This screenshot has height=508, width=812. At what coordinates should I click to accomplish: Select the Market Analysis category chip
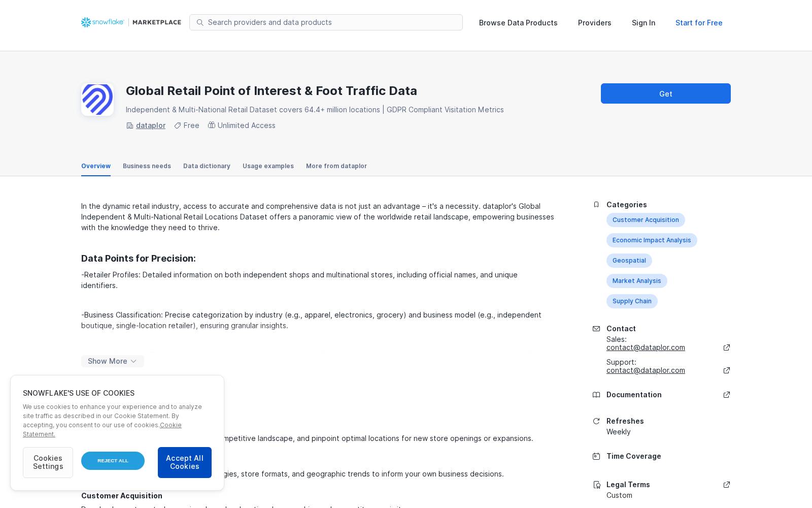click(x=637, y=281)
